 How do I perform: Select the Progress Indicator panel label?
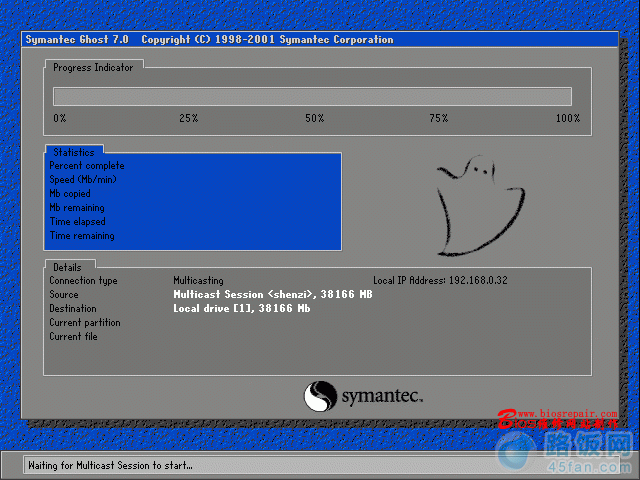point(93,67)
